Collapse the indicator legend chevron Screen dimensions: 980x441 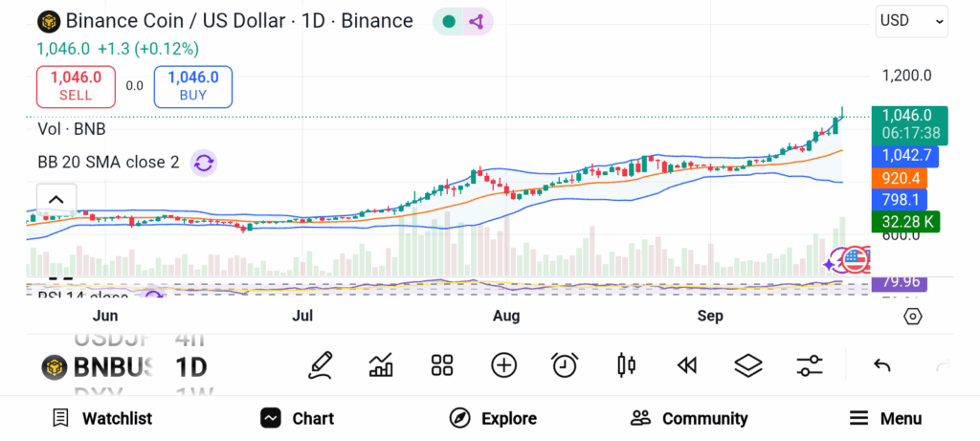coord(56,200)
